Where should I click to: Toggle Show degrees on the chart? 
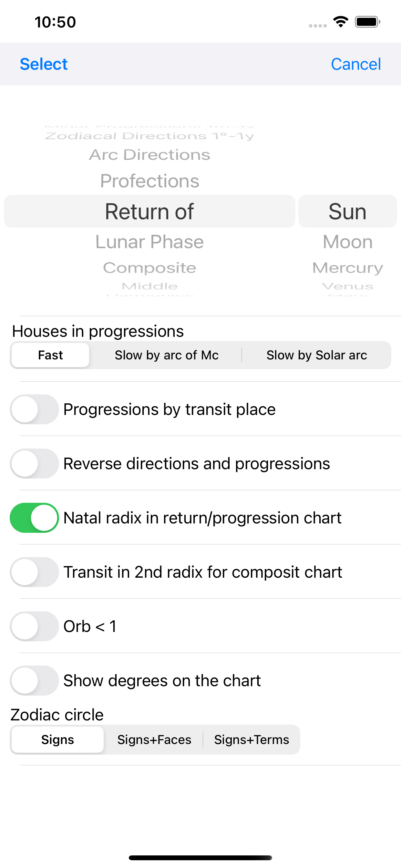[x=34, y=680]
